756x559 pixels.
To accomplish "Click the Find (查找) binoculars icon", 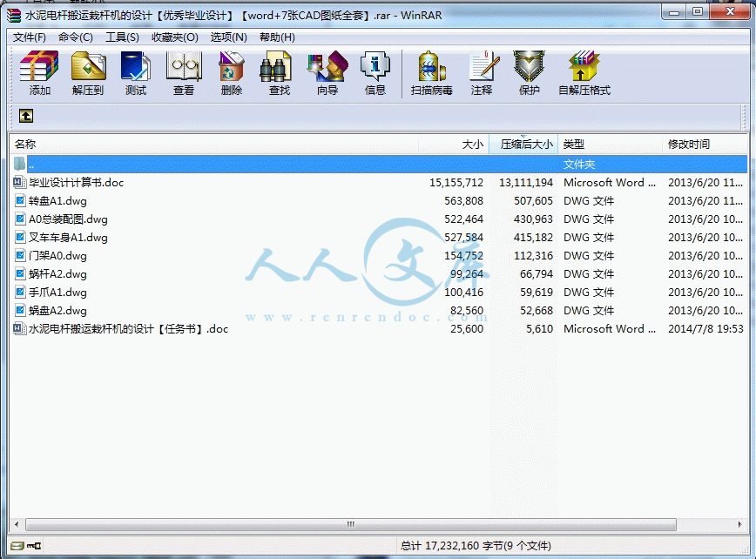I will 275,66.
